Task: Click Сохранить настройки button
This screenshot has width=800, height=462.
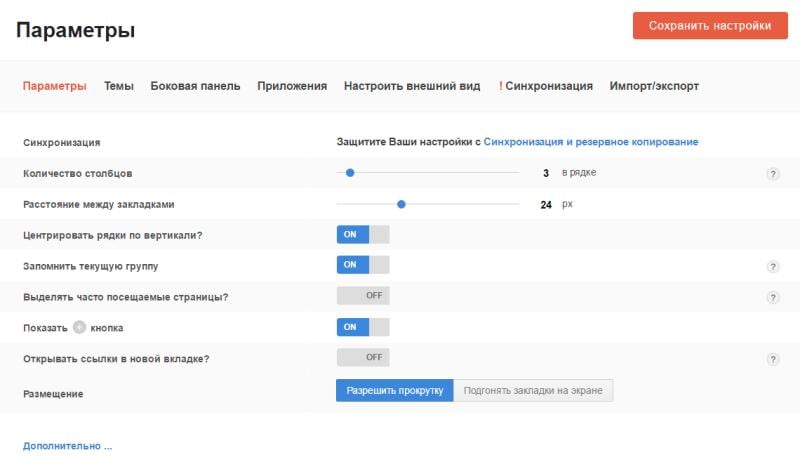Action: [x=710, y=25]
